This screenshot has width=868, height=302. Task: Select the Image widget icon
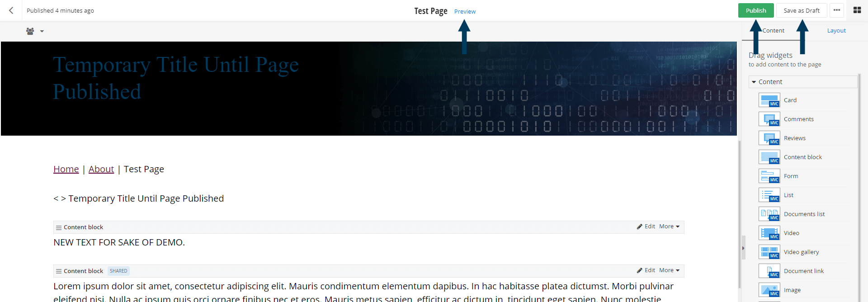pyautogui.click(x=769, y=290)
